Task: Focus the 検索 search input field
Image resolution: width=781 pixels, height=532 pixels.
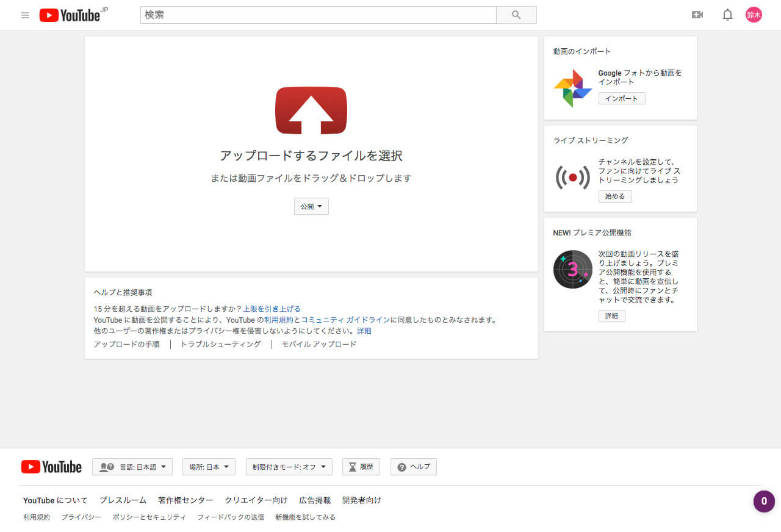Action: 319,15
